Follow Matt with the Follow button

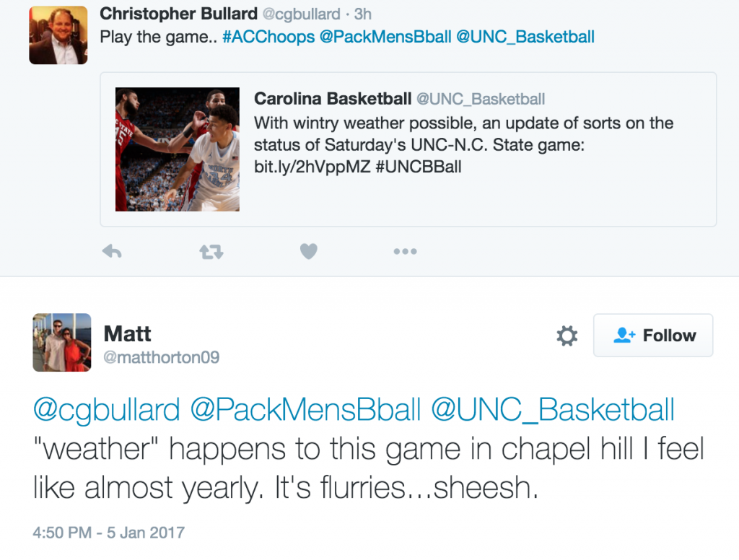point(653,336)
